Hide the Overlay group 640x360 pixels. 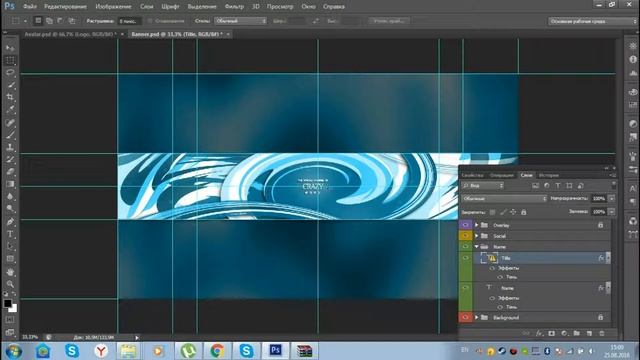click(465, 225)
